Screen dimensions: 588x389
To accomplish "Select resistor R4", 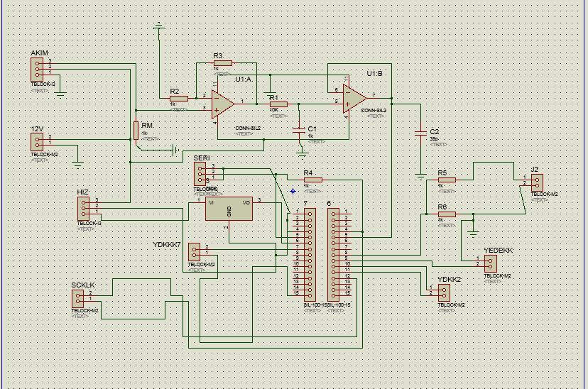I will pos(312,180).
